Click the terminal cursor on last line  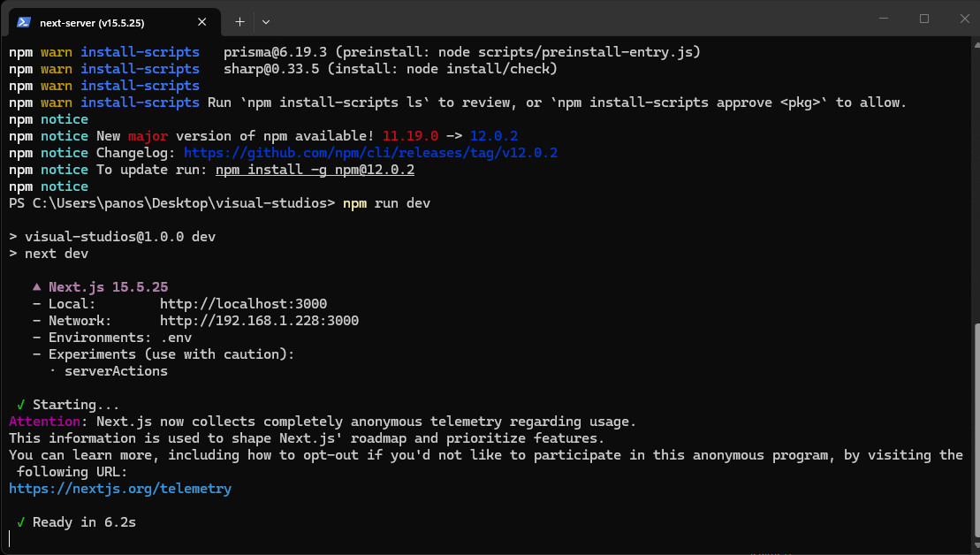pyautogui.click(x=10, y=539)
